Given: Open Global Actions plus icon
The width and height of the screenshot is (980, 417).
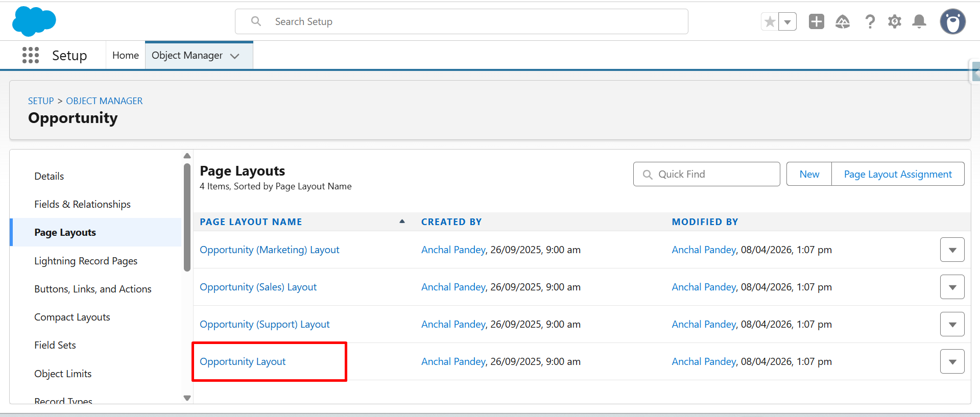Looking at the screenshot, I should pyautogui.click(x=816, y=21).
